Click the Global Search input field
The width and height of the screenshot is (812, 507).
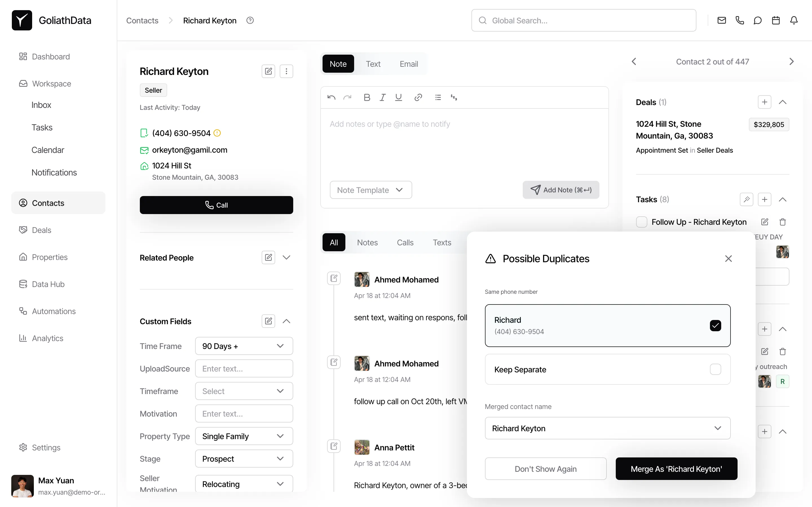584,21
